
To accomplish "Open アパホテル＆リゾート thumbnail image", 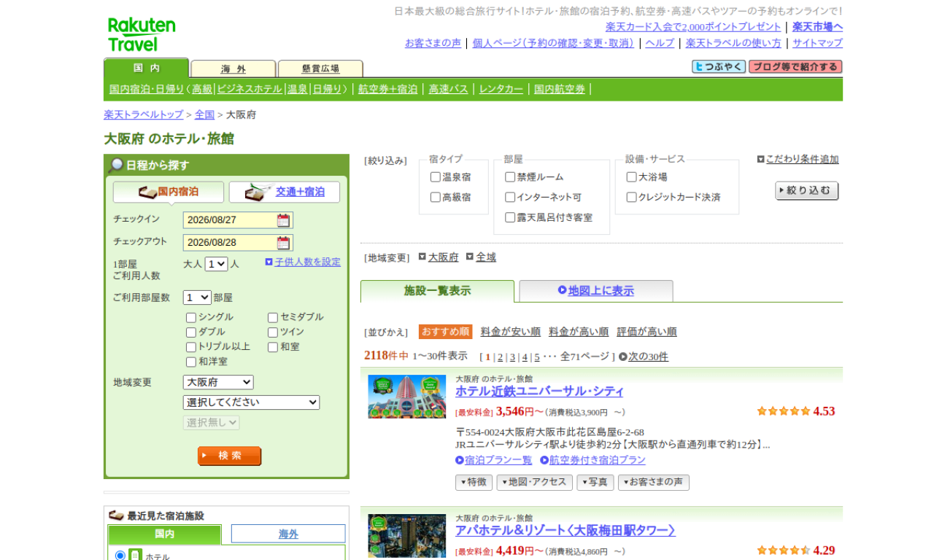I will point(406,536).
